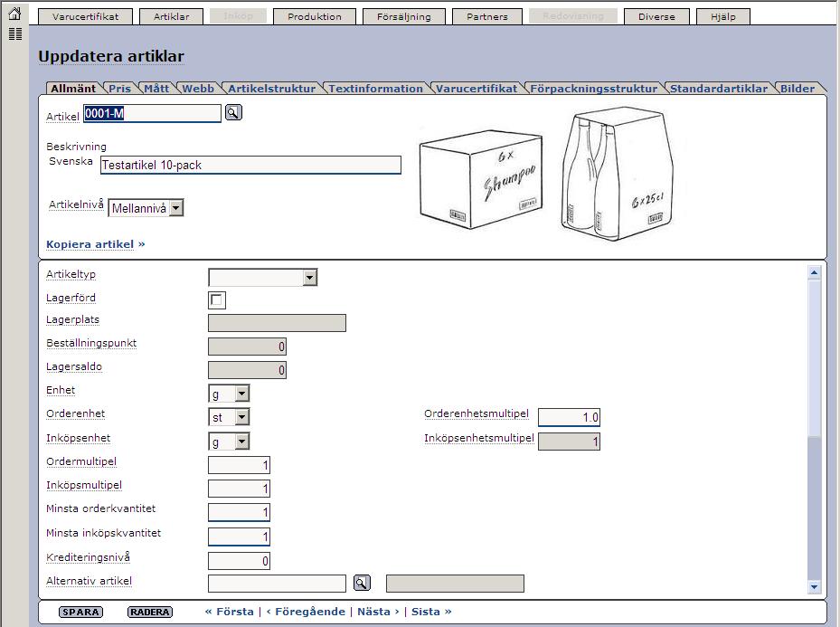
Task: Click the home icon in the sidebar
Action: 15,14
